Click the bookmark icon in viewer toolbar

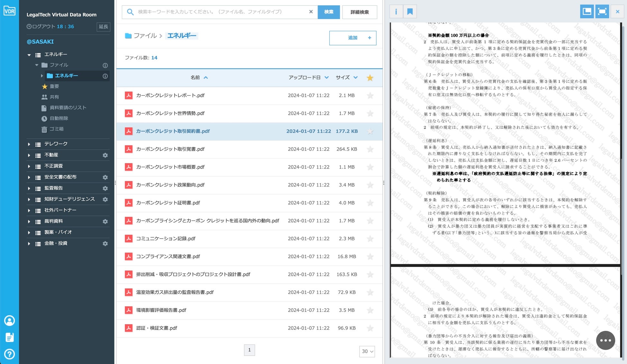[x=410, y=12]
